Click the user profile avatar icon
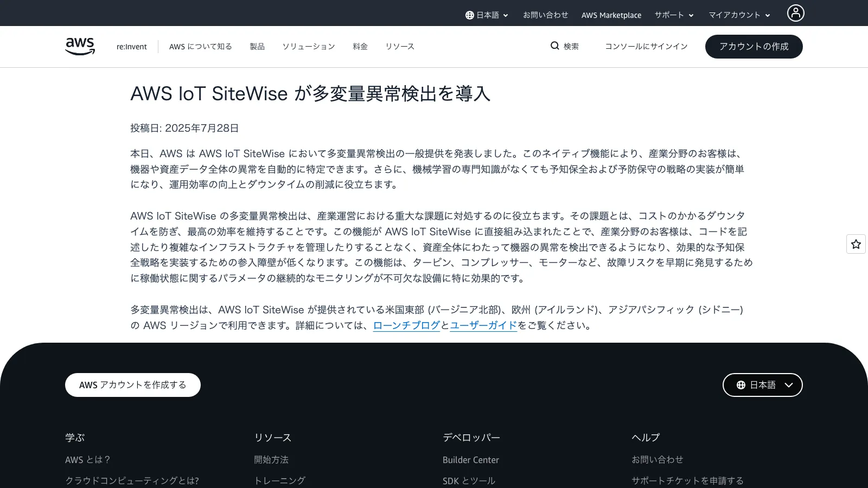The image size is (868, 488). pos(795,13)
